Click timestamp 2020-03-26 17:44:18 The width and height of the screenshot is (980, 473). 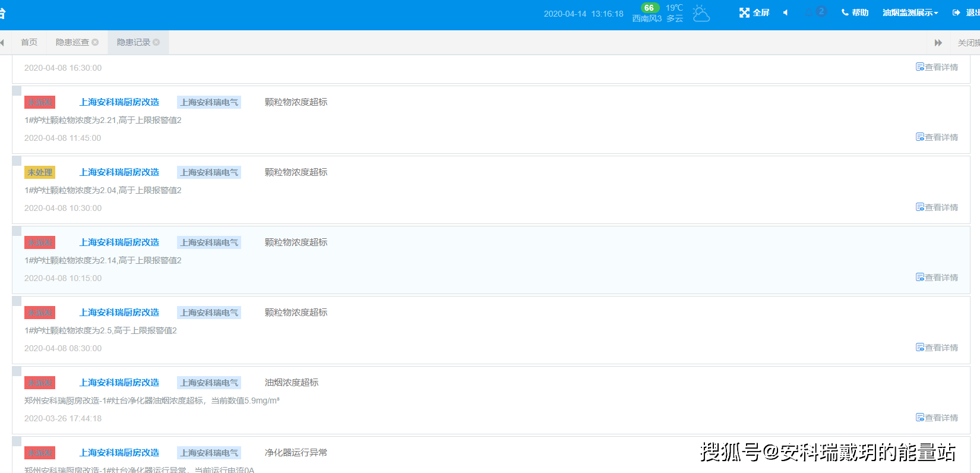63,418
